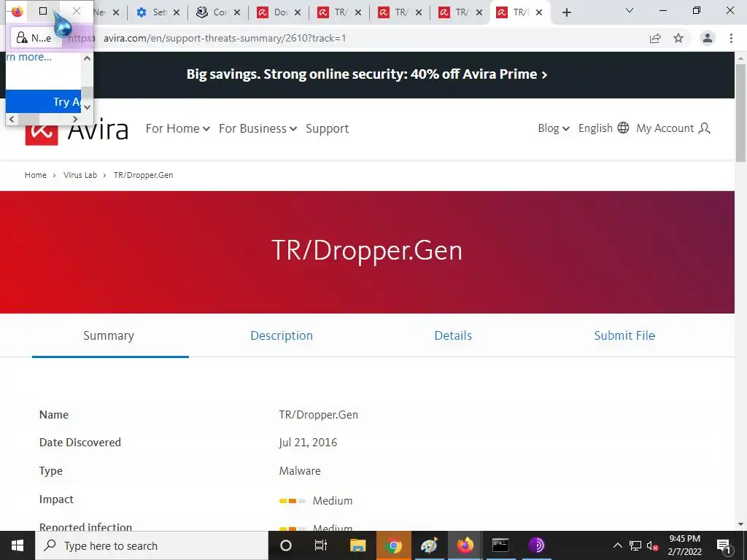Image resolution: width=747 pixels, height=560 pixels.
Task: Click the 40% off Avira Prime banner
Action: [367, 74]
